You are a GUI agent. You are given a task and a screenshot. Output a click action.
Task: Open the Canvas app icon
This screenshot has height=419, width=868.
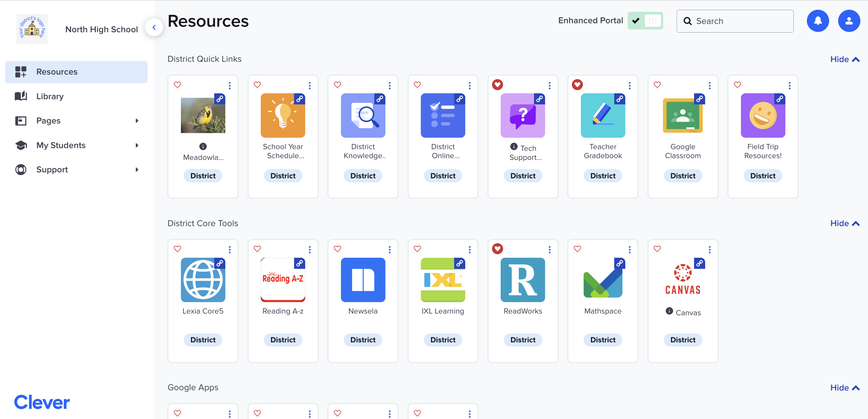click(683, 280)
